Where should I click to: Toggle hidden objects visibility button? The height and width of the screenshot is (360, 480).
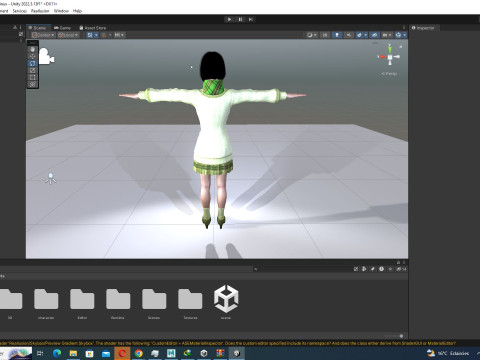374,35
